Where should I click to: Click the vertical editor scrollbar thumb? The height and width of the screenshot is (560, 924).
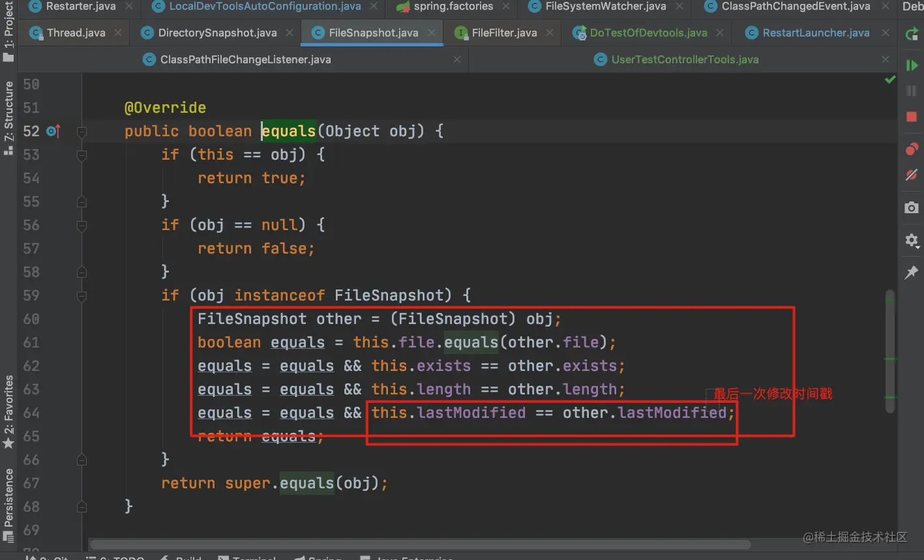(x=890, y=351)
